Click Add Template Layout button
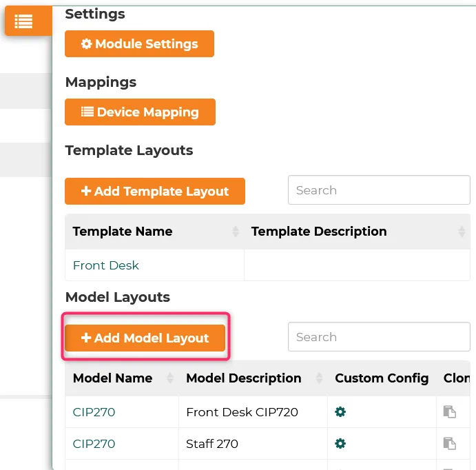This screenshot has height=470, width=476. click(155, 192)
